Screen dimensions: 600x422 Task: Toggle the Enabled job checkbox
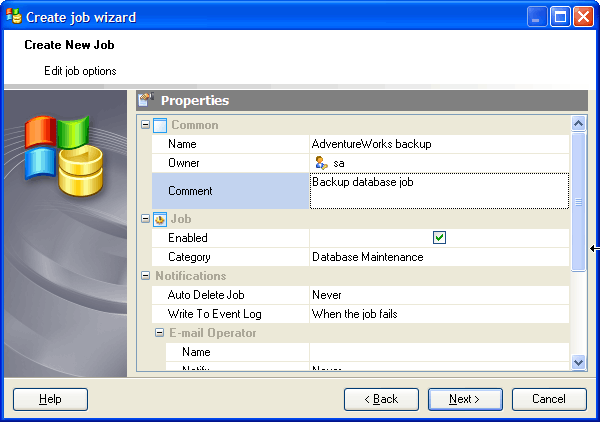click(x=439, y=238)
